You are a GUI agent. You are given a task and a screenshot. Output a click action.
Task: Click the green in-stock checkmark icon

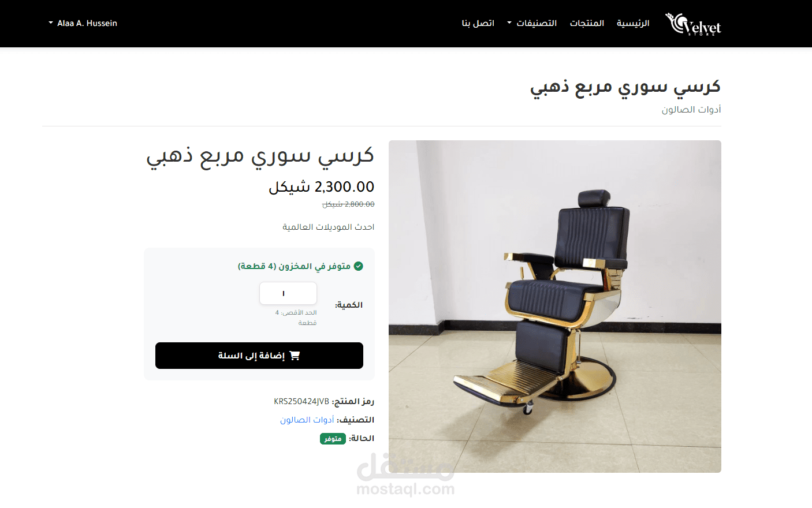(358, 266)
